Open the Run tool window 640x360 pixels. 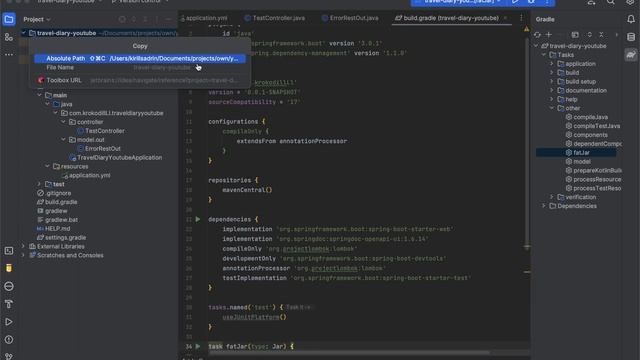coord(9,322)
